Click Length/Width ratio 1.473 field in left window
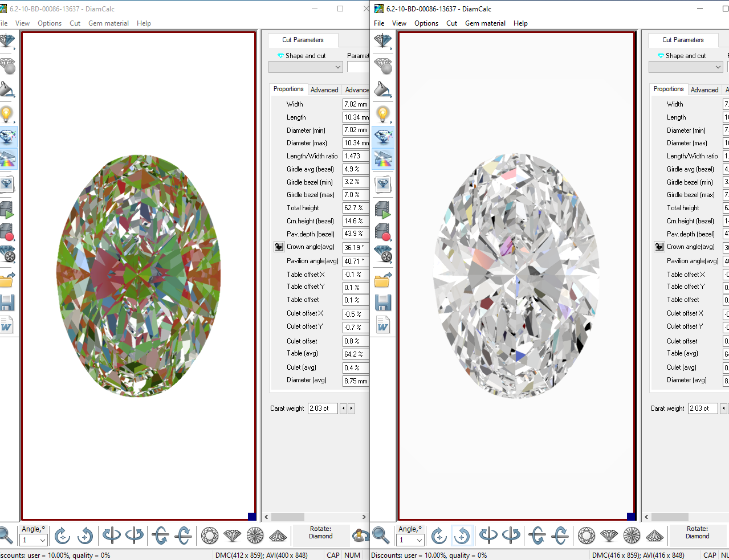The width and height of the screenshot is (729, 560). click(x=356, y=156)
